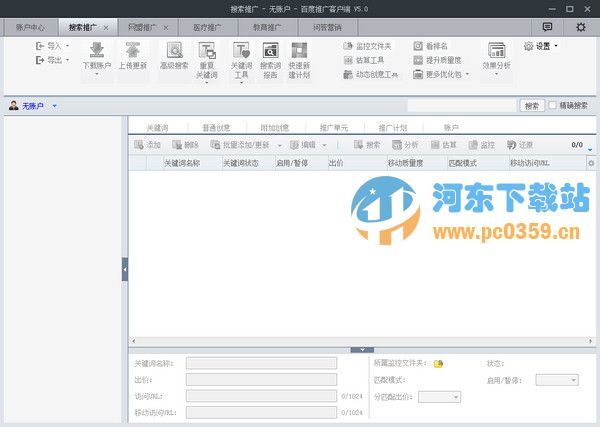This screenshot has height=427, width=600.
Task: Click the 所属监控文件夹 folder icon
Action: 438,363
